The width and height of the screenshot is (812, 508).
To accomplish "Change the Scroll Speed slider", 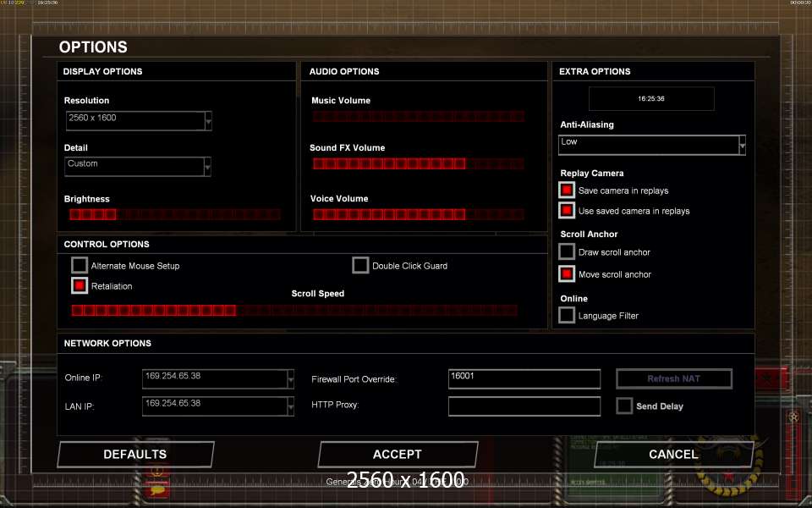I will pyautogui.click(x=294, y=311).
